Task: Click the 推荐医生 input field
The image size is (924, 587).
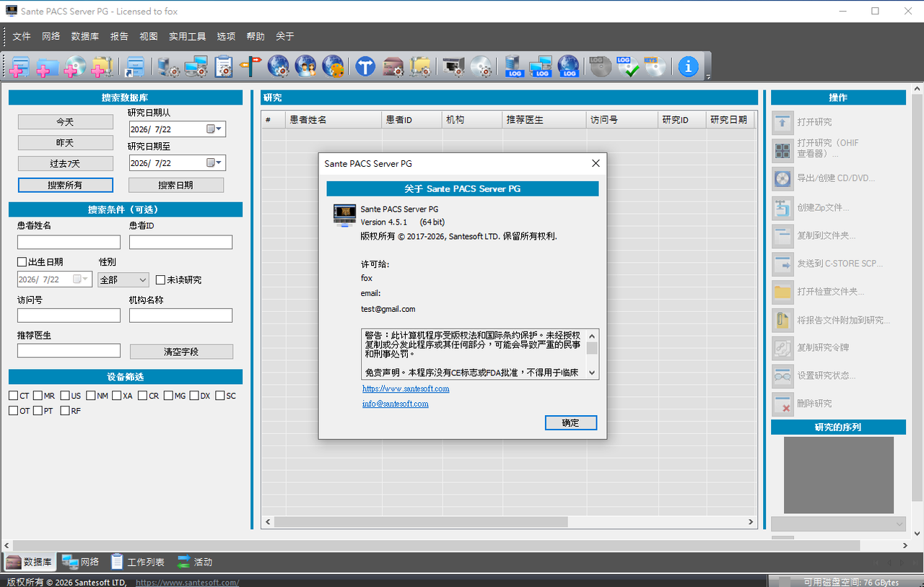Action: click(x=69, y=351)
